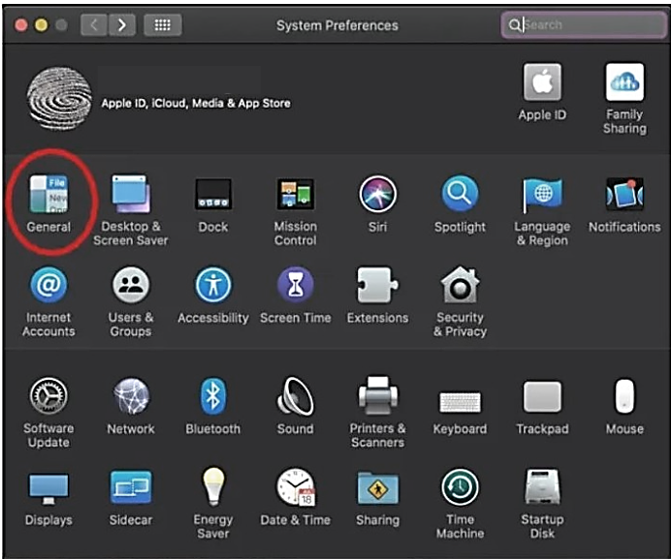Close the System Preferences window
671x559 pixels.
21,25
